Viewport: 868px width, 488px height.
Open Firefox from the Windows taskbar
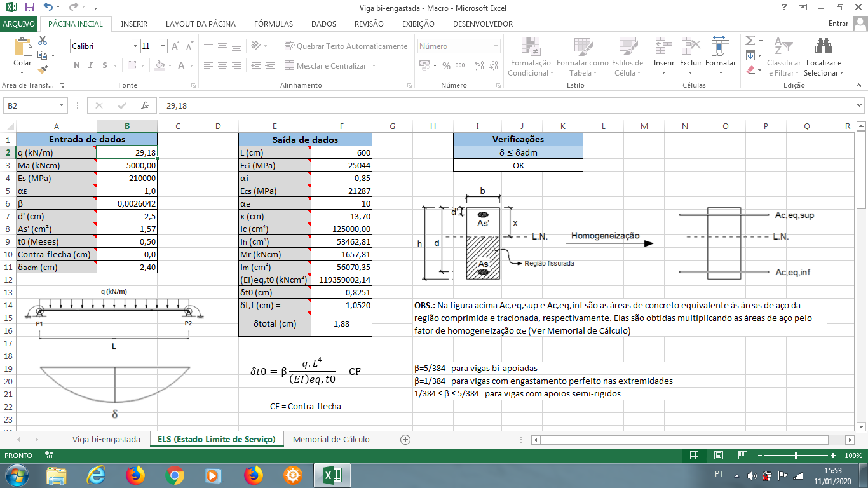[x=135, y=475]
